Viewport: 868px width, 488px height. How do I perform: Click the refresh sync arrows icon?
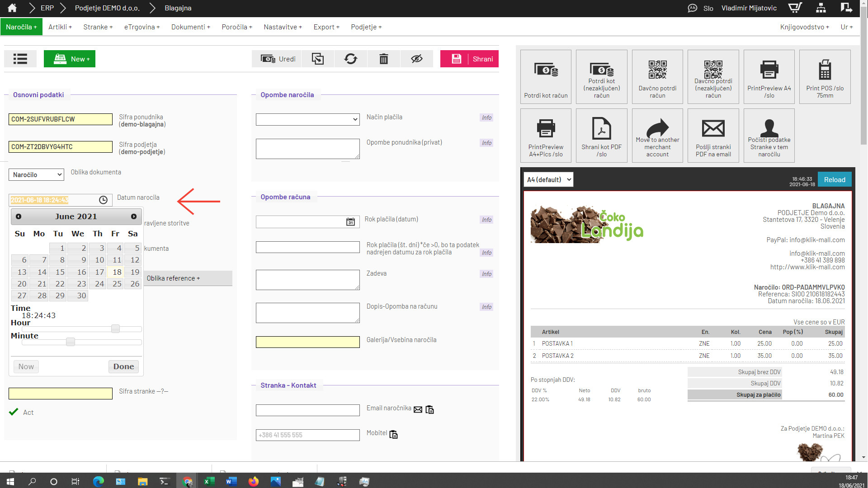(350, 59)
